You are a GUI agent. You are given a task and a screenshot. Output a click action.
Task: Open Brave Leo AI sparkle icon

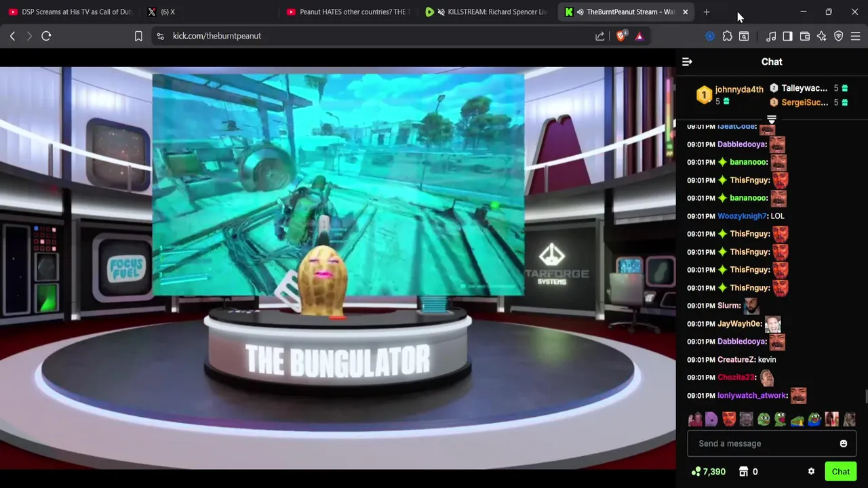pos(822,36)
